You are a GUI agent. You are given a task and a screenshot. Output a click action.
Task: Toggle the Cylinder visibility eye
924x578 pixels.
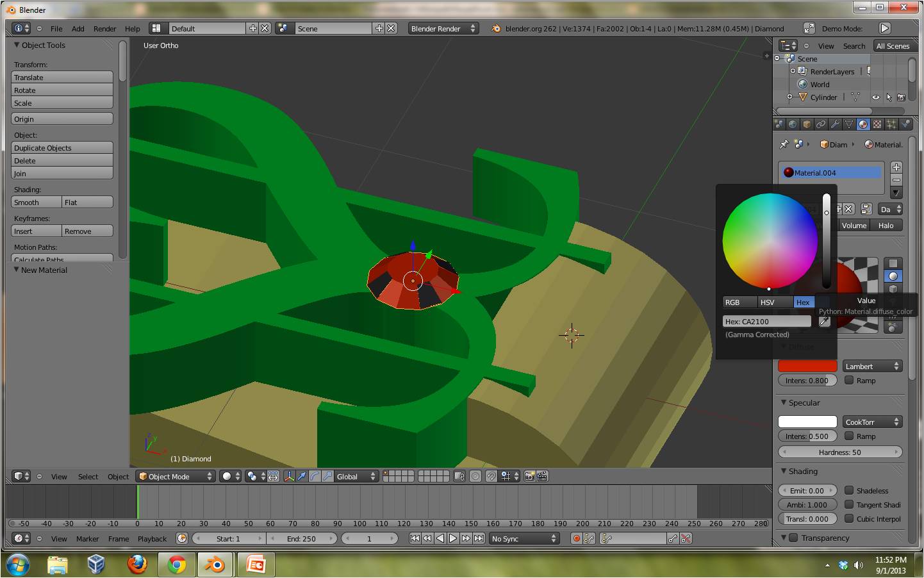coord(875,97)
